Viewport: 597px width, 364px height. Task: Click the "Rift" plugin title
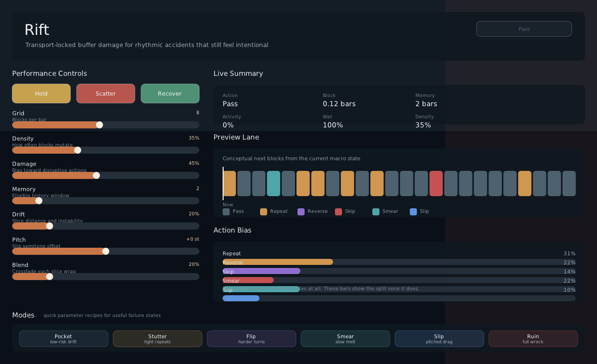37,30
